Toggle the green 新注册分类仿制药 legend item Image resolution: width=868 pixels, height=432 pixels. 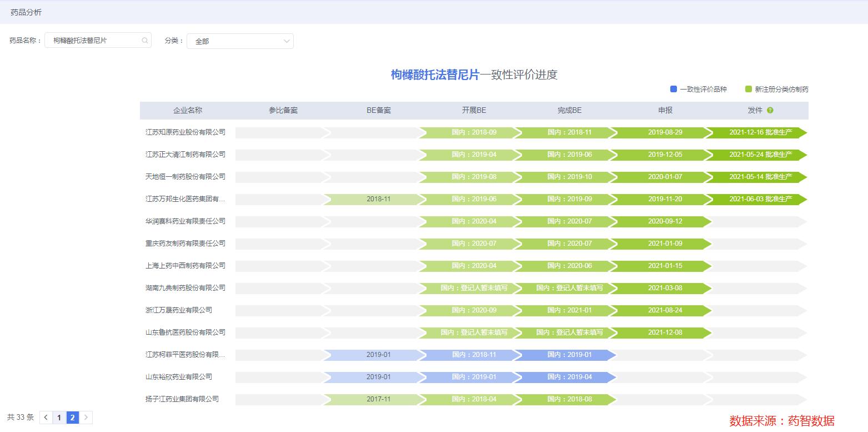point(776,88)
